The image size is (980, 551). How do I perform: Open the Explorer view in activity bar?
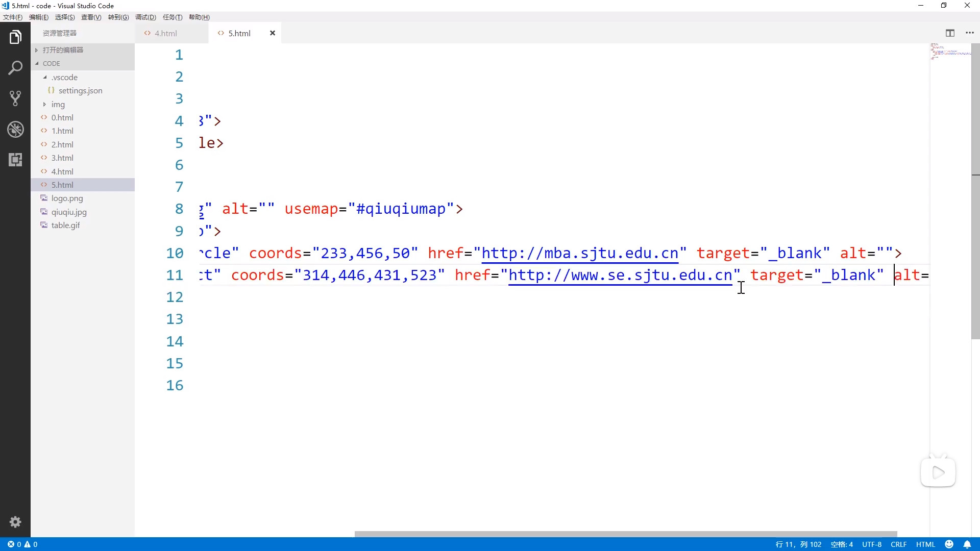(15, 37)
